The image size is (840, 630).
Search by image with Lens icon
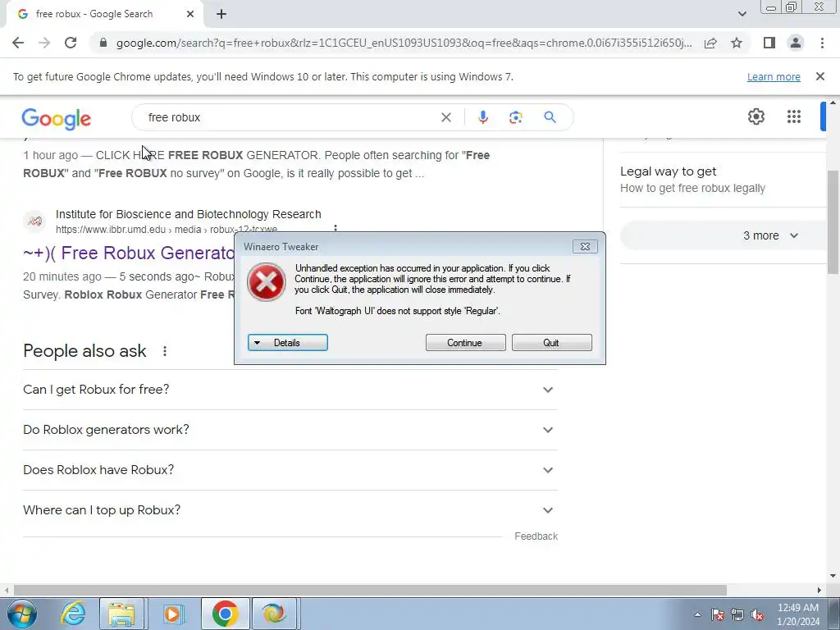[515, 117]
